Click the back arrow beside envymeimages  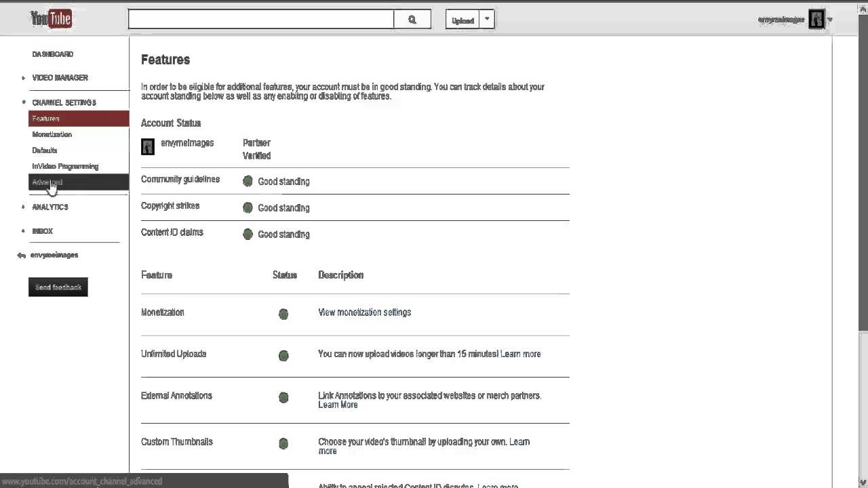22,256
